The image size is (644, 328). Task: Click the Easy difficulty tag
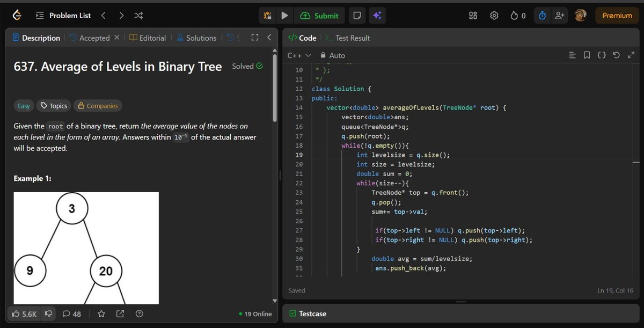(24, 106)
